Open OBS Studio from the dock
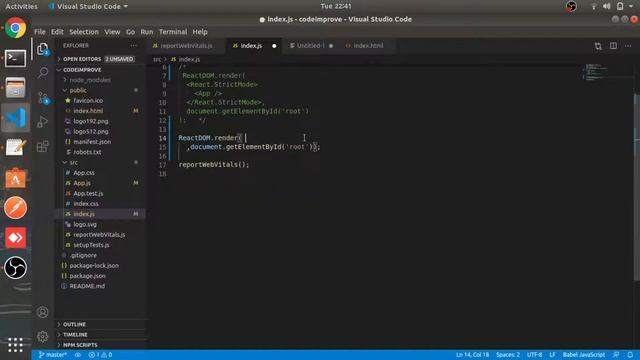 click(16, 267)
